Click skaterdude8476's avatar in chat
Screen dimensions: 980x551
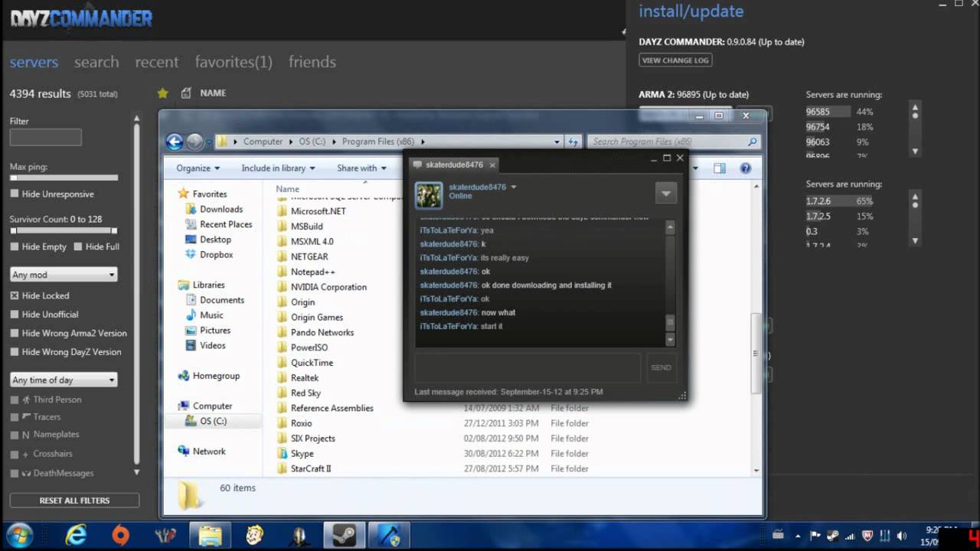pos(429,195)
